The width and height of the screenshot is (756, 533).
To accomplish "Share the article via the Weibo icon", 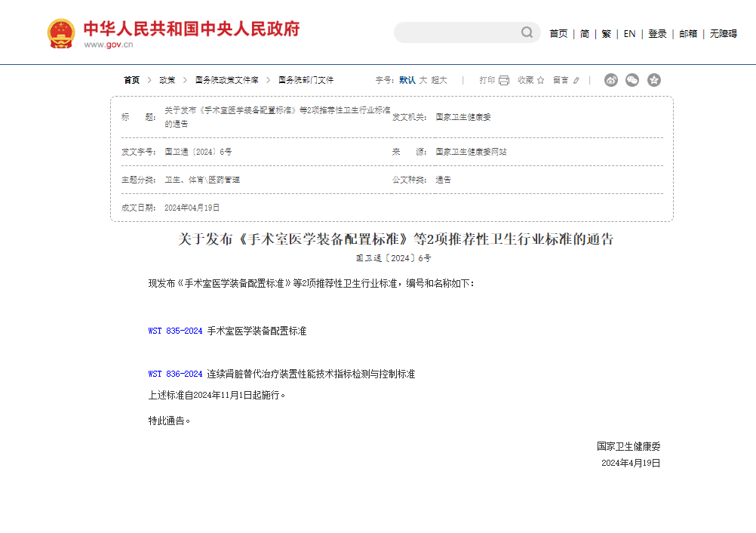I will 612,80.
